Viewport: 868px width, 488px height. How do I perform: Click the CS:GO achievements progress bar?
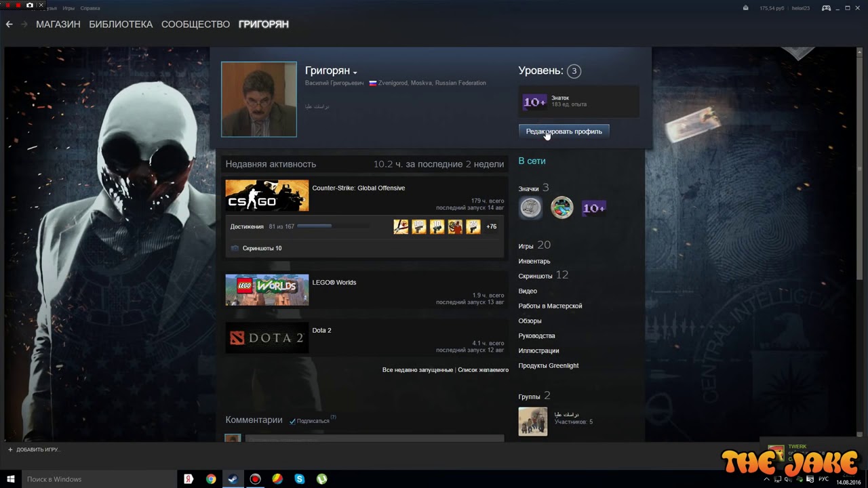point(334,226)
